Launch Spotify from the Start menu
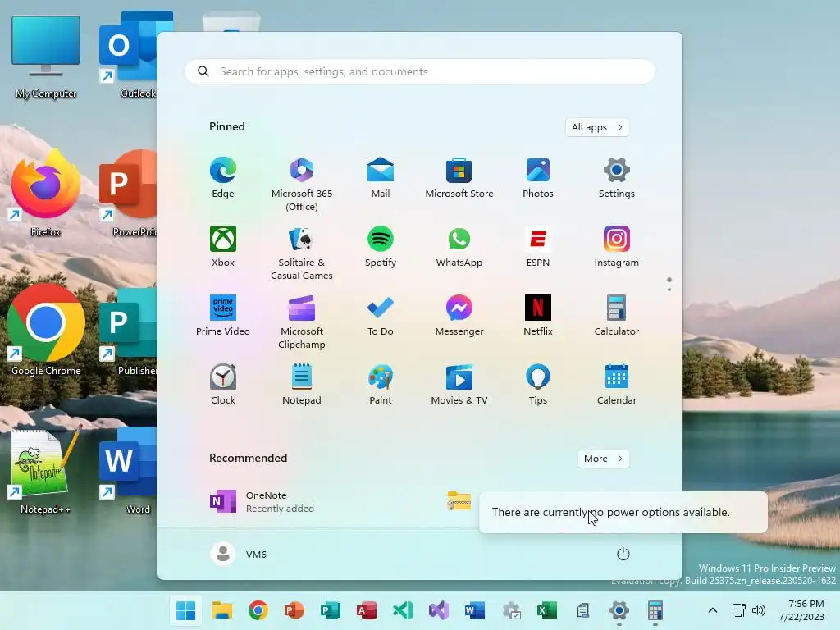The width and height of the screenshot is (840, 630). point(381,247)
